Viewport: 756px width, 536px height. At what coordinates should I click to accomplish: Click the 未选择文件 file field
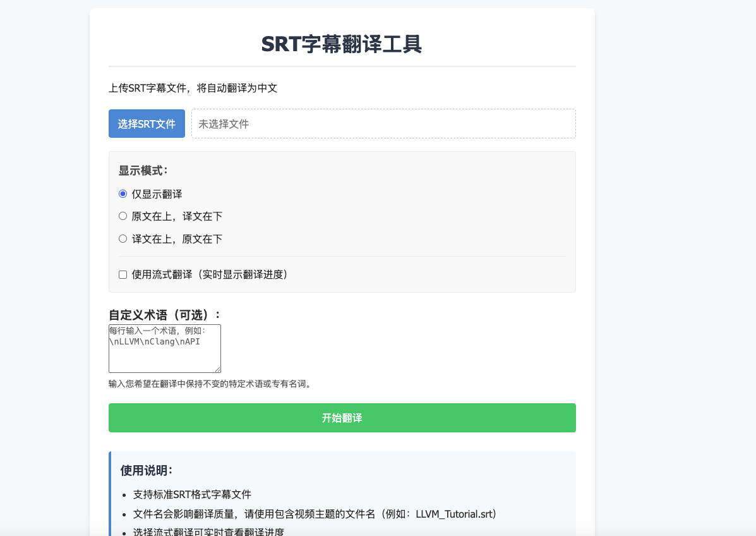point(383,123)
